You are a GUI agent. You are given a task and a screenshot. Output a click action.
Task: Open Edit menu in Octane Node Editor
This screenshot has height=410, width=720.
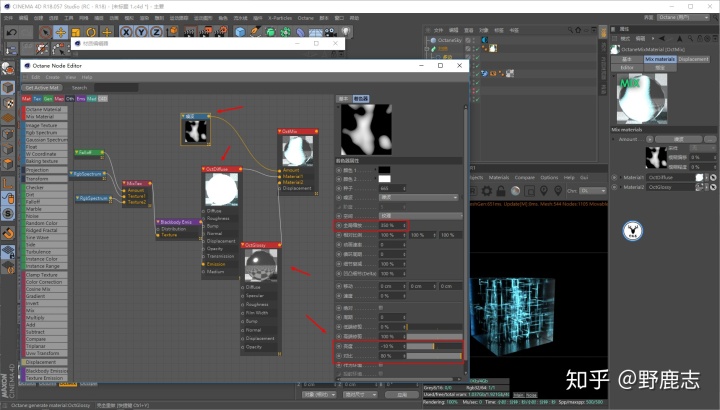pos(35,77)
